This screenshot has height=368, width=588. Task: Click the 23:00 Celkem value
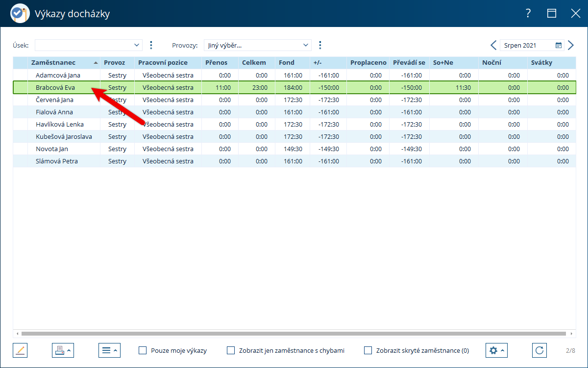(x=260, y=88)
